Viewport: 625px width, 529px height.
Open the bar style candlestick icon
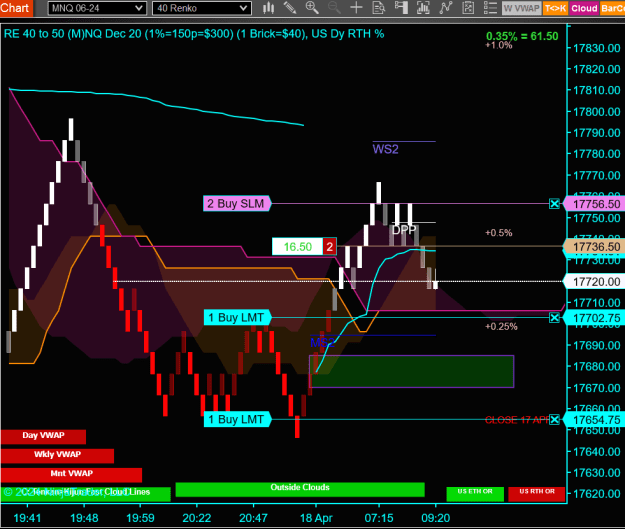tap(269, 8)
